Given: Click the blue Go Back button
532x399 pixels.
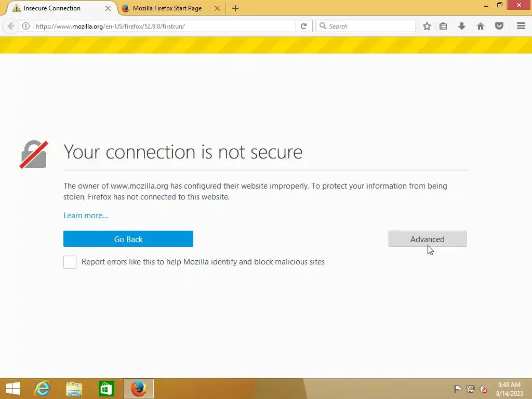Looking at the screenshot, I should (128, 239).
